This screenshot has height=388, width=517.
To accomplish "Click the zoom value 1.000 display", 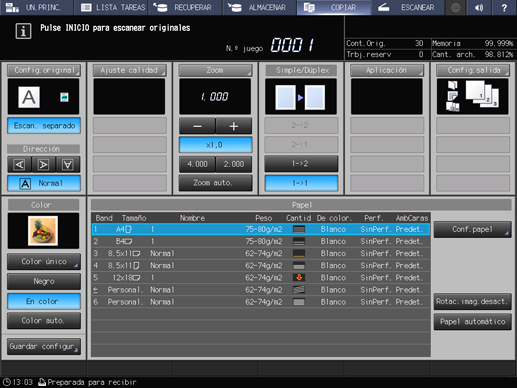I will 215,97.
